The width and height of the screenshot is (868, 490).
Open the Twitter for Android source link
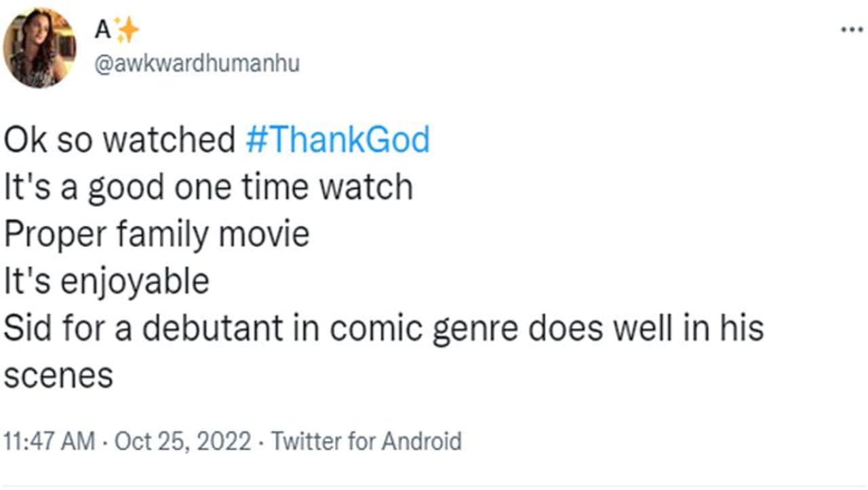pyautogui.click(x=366, y=441)
